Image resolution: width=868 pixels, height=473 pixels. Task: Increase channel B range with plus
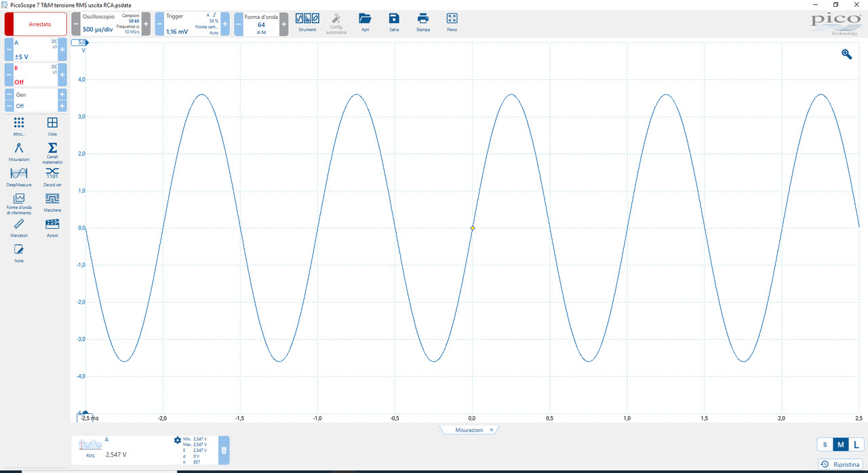[x=62, y=75]
